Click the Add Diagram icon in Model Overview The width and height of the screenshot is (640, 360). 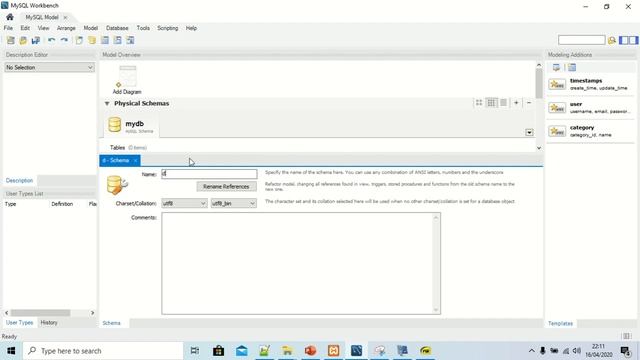(127, 80)
